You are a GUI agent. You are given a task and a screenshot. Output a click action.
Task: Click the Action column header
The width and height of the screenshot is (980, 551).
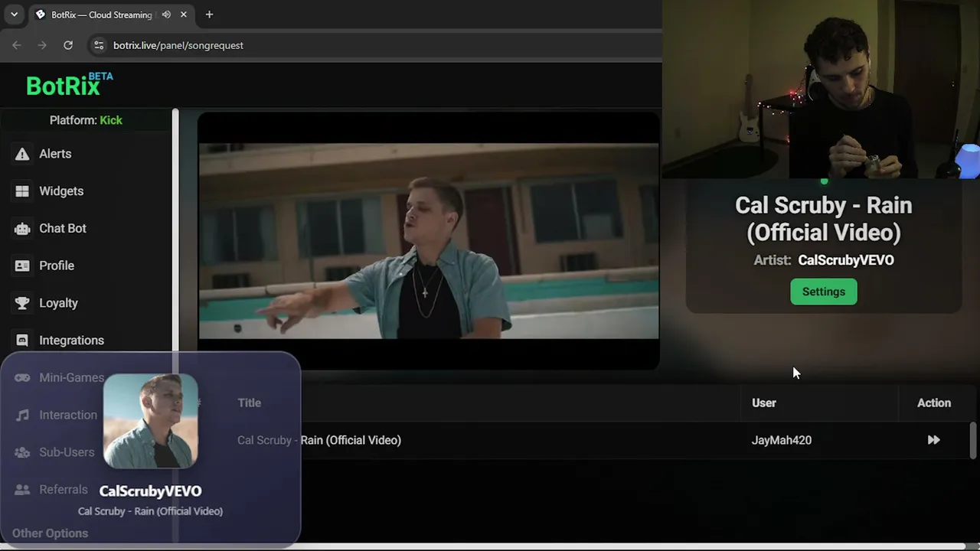coord(934,403)
